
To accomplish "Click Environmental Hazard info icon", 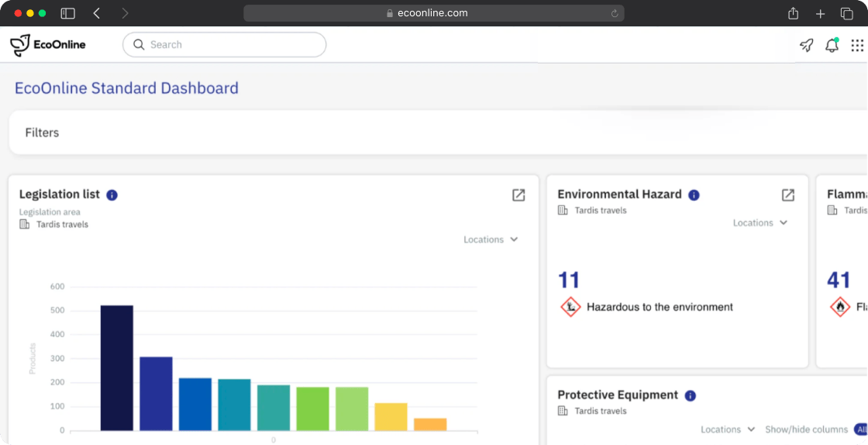I will [x=694, y=195].
